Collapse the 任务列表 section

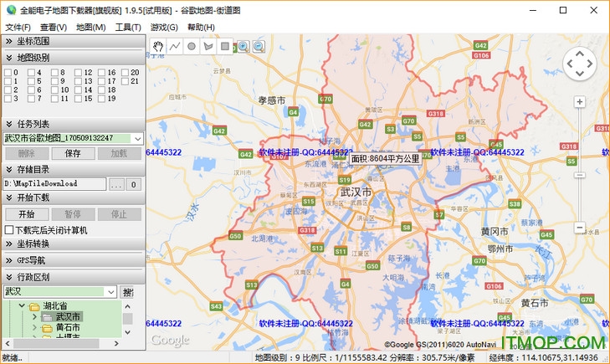74,124
